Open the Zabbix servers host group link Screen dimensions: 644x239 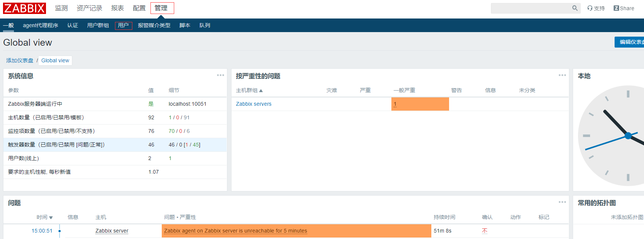click(254, 104)
